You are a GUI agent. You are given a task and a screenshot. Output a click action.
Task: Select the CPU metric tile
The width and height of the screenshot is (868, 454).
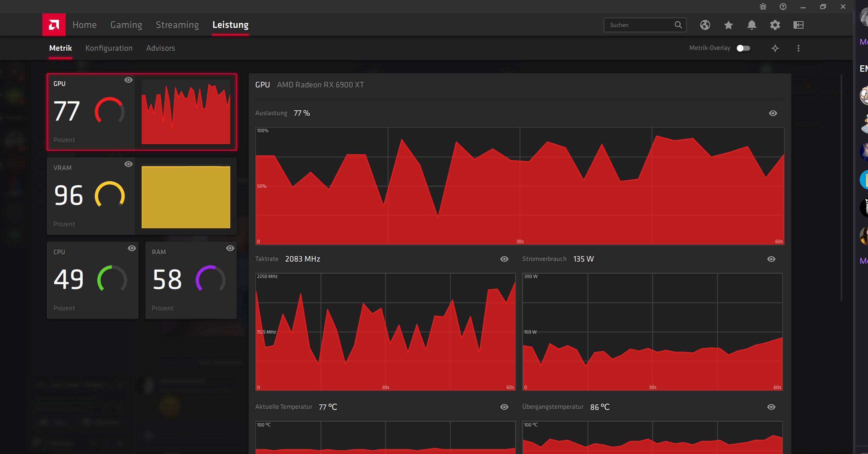[x=92, y=280]
